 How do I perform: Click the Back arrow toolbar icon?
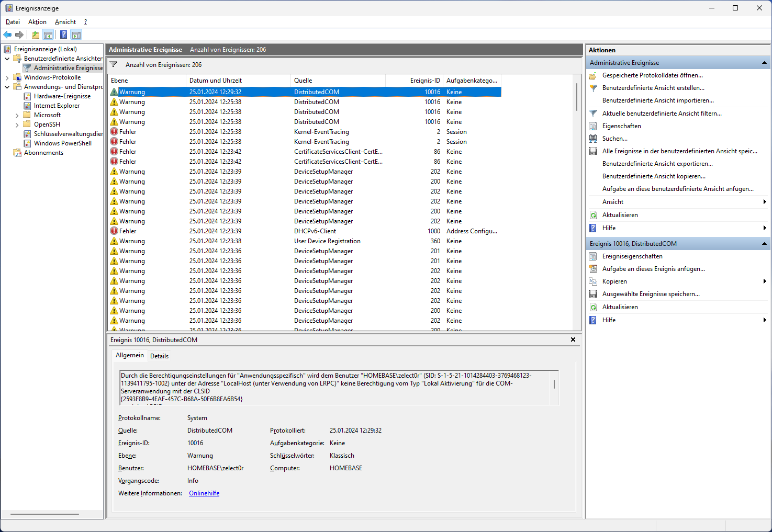tap(7, 35)
